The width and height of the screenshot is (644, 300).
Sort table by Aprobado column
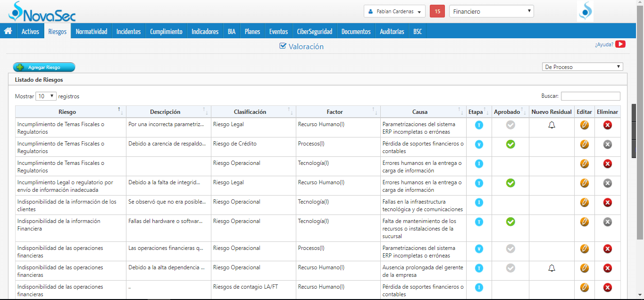pos(510,112)
